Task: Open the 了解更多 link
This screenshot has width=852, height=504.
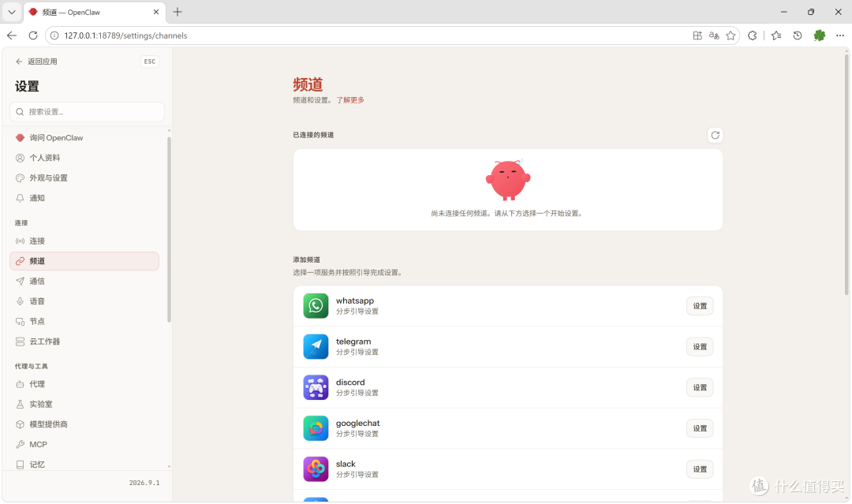Action: click(x=350, y=100)
